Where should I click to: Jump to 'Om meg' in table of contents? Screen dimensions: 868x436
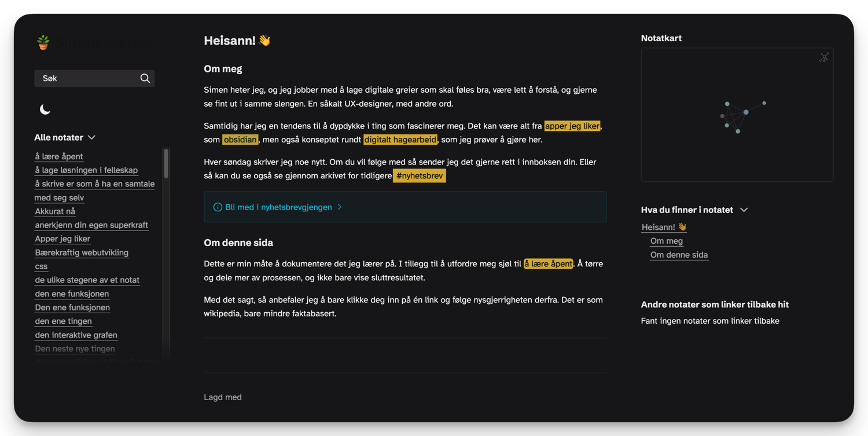(666, 241)
